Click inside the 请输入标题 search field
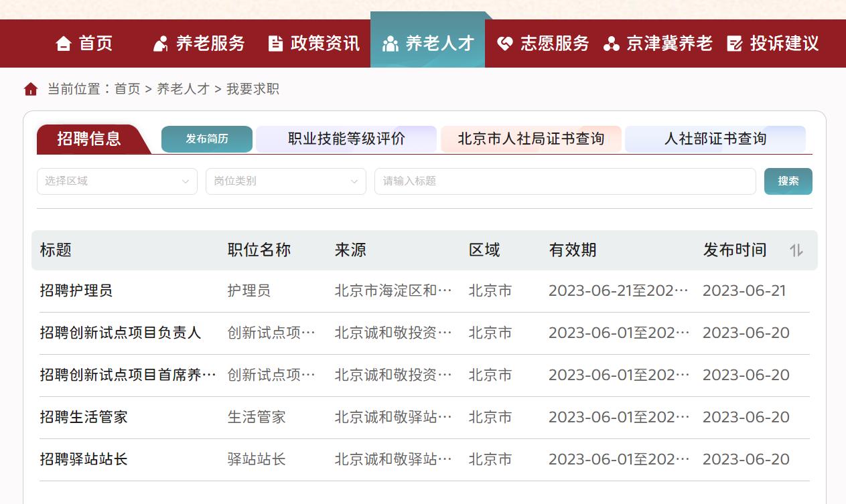This screenshot has height=504, width=846. tap(565, 181)
